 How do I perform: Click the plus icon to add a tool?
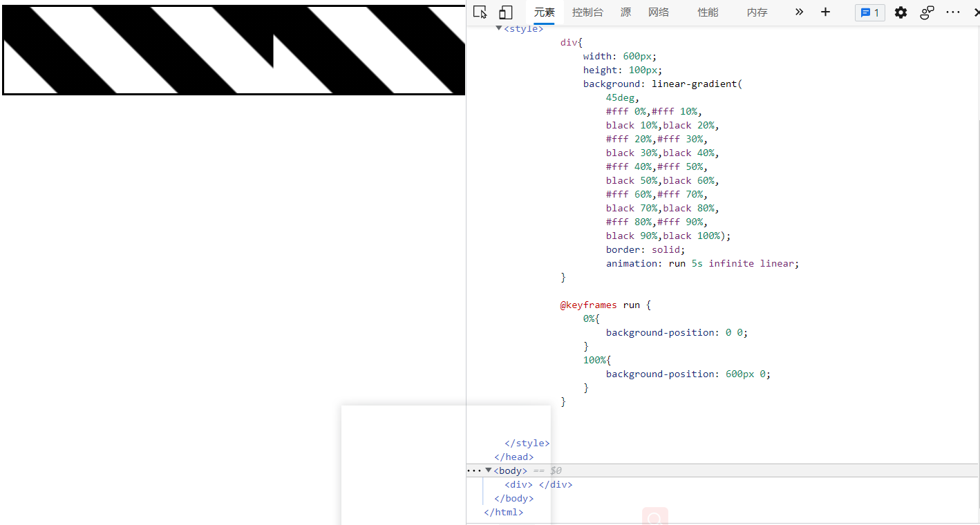[825, 12]
